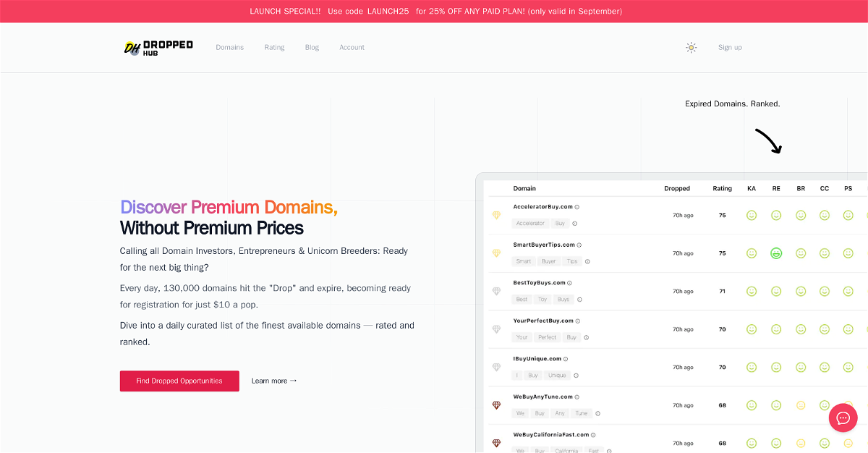The width and height of the screenshot is (868, 453).
Task: Click the yellow BR smiley for WeBuyAnyTune.com
Action: pyautogui.click(x=801, y=405)
